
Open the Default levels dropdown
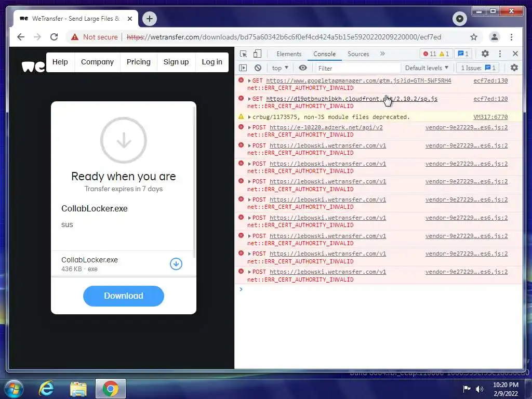tap(427, 68)
